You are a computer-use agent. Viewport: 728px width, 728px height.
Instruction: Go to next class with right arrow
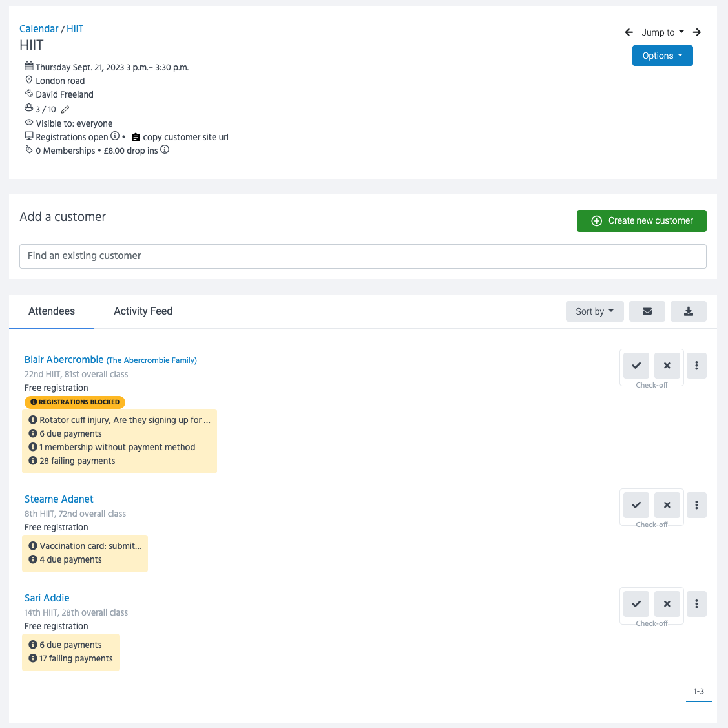click(697, 32)
